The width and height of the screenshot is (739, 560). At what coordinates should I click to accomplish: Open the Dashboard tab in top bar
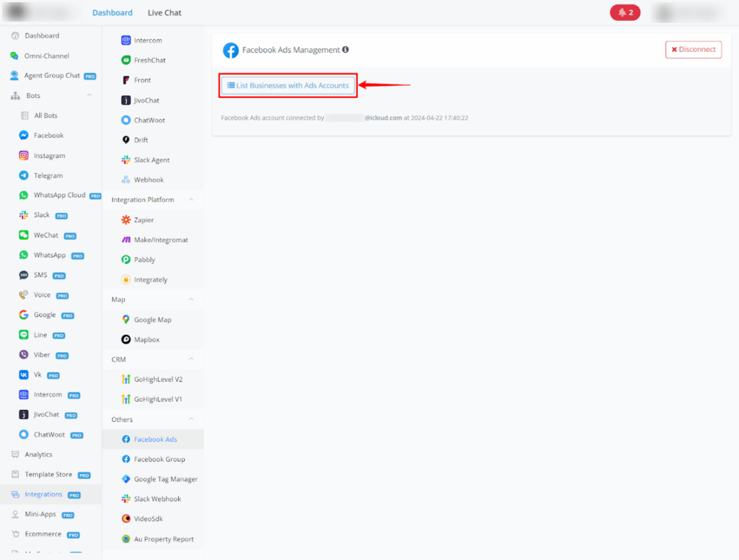click(112, 13)
